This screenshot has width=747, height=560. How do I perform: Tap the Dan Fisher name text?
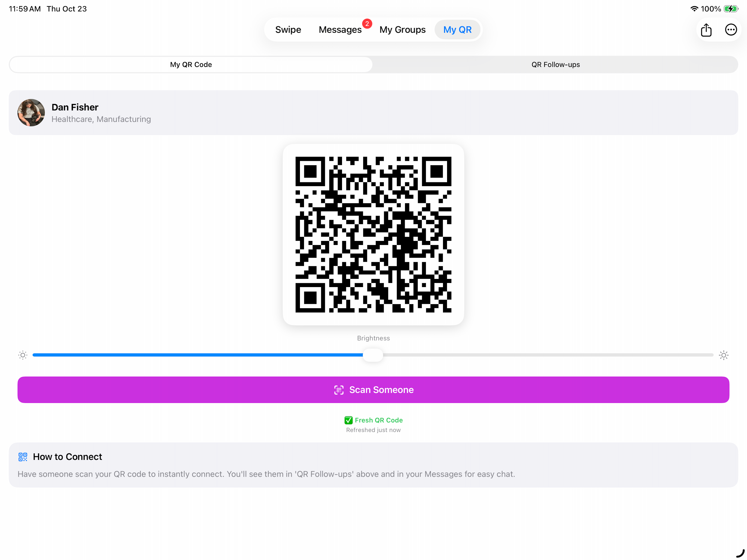click(x=75, y=107)
